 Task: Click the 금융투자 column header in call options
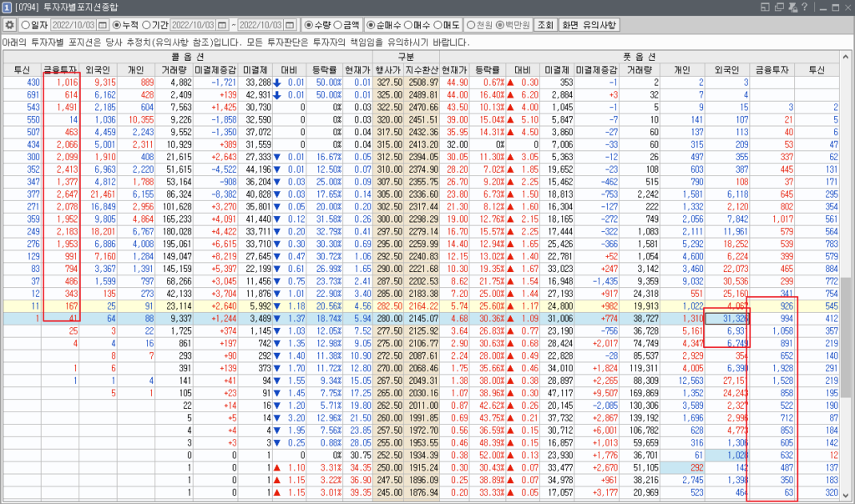tap(60, 69)
